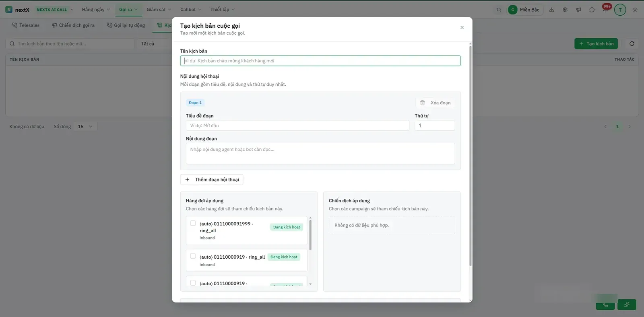Open the Callbot menu dropdown

[x=190, y=10]
